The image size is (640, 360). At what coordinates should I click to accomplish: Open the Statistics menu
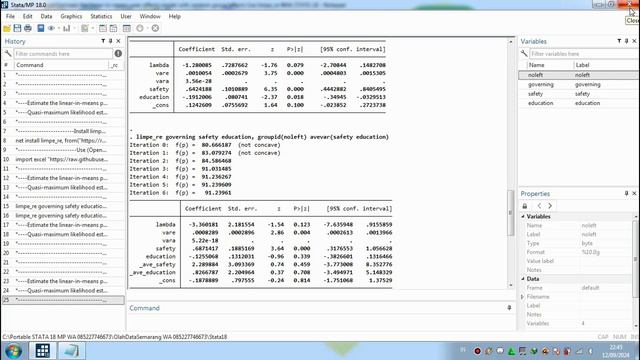tap(101, 16)
